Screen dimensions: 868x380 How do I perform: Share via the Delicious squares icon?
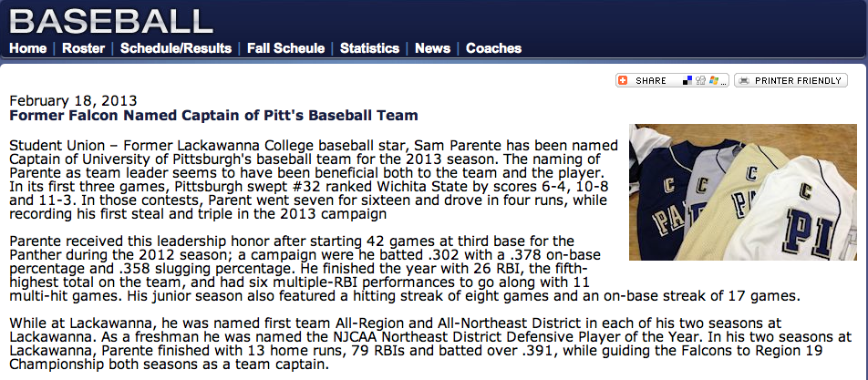coord(688,81)
